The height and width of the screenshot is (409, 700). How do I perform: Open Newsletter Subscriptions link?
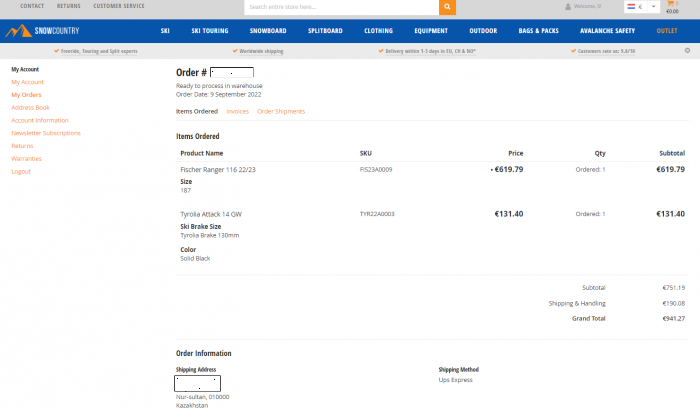[x=46, y=133]
